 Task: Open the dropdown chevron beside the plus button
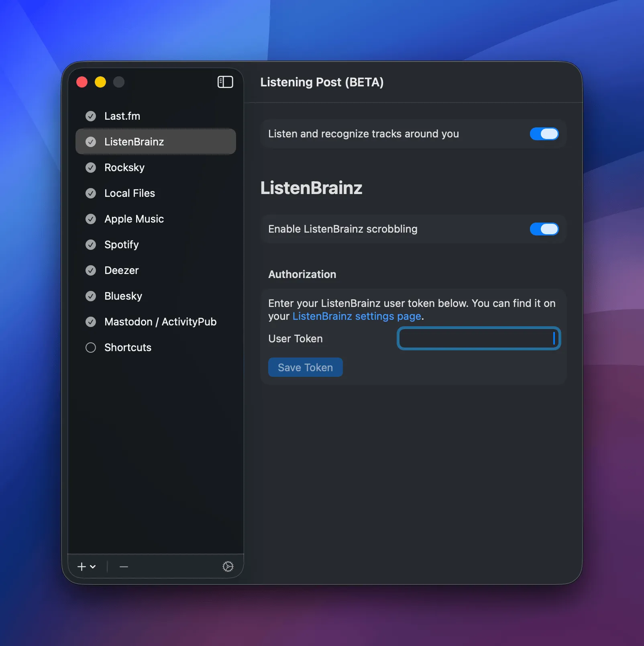[x=93, y=567]
